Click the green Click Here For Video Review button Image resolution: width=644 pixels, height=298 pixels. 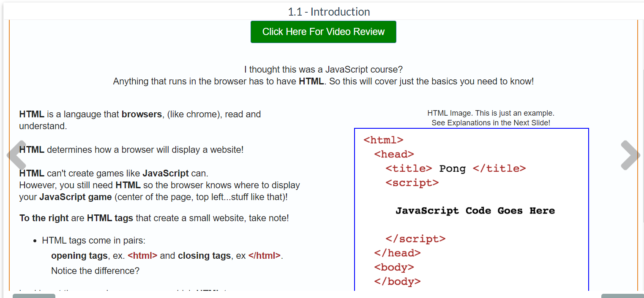[x=323, y=32]
